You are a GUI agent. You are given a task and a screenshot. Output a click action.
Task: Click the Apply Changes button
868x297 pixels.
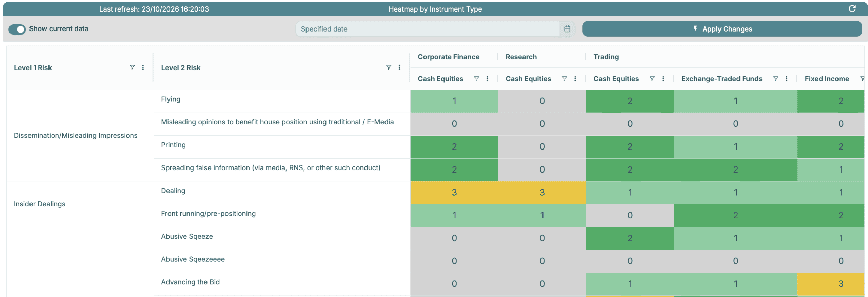pos(722,29)
